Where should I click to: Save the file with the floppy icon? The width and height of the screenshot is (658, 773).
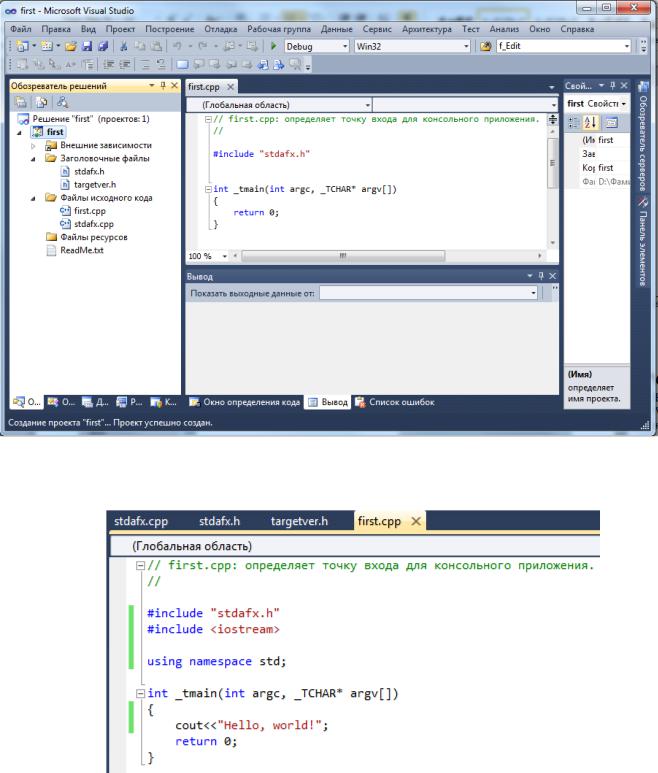87,46
